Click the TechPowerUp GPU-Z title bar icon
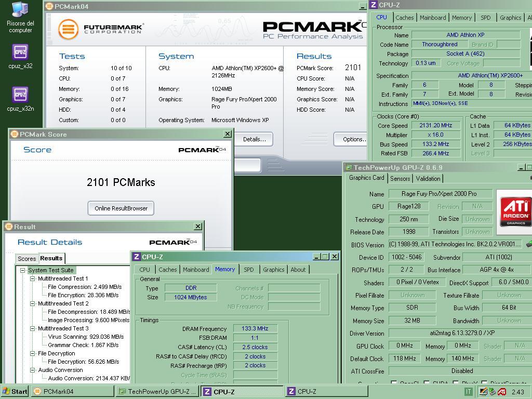 349,167
